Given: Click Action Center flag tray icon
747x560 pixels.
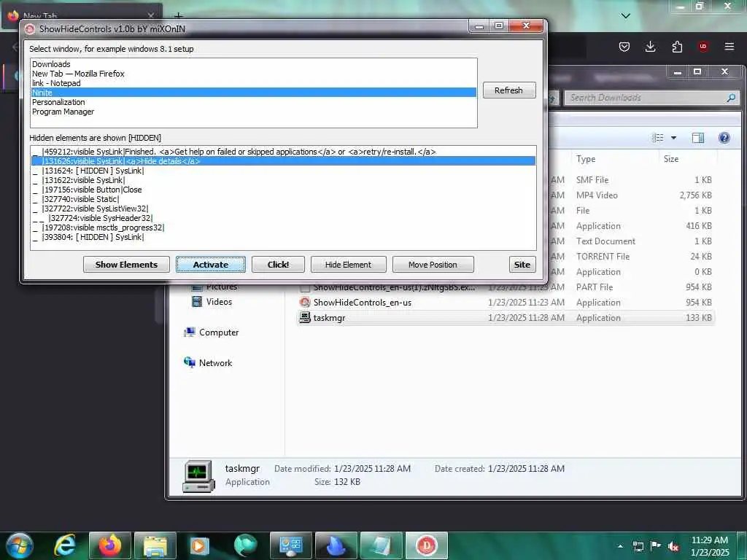Looking at the screenshot, I should click(656, 545).
